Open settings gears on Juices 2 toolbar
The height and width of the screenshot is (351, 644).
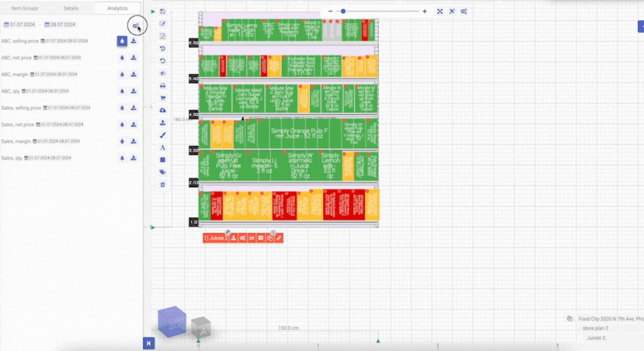click(x=243, y=238)
